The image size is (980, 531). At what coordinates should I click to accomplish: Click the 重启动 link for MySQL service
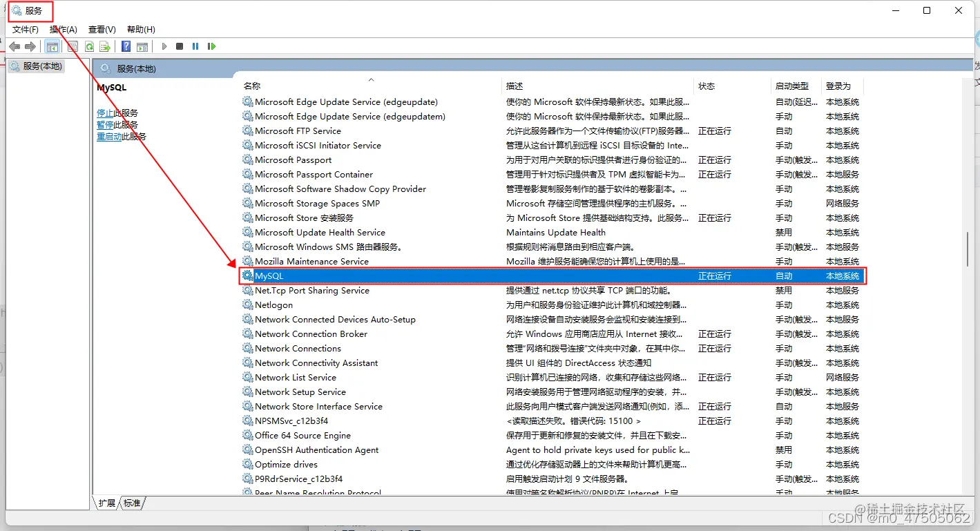[x=109, y=136]
